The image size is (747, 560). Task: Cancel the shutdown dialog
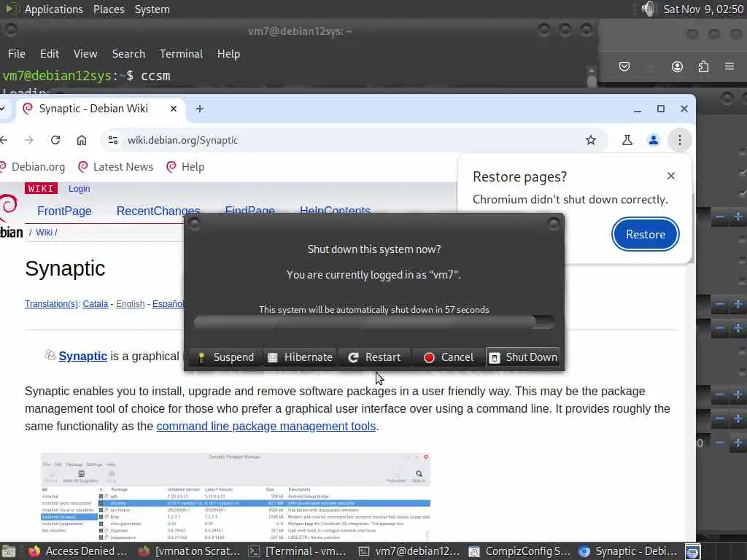tap(449, 357)
